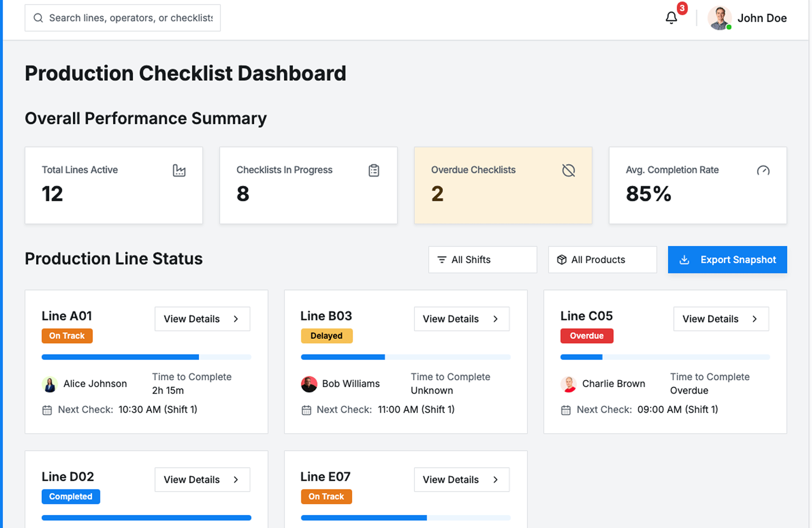Click the Export Snapshot button
Image resolution: width=812 pixels, height=528 pixels.
pyautogui.click(x=727, y=259)
